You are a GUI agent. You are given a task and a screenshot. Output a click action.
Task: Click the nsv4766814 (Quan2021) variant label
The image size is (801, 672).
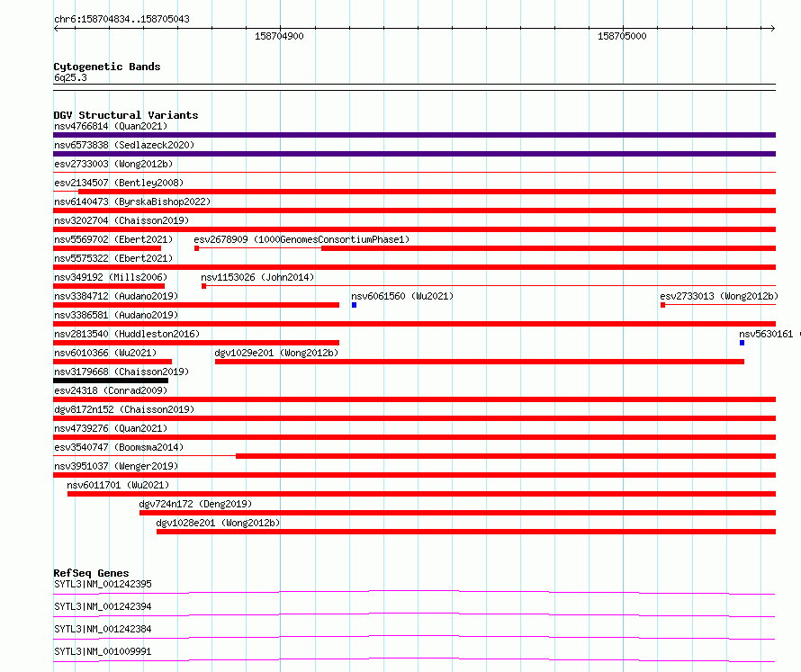coord(111,126)
